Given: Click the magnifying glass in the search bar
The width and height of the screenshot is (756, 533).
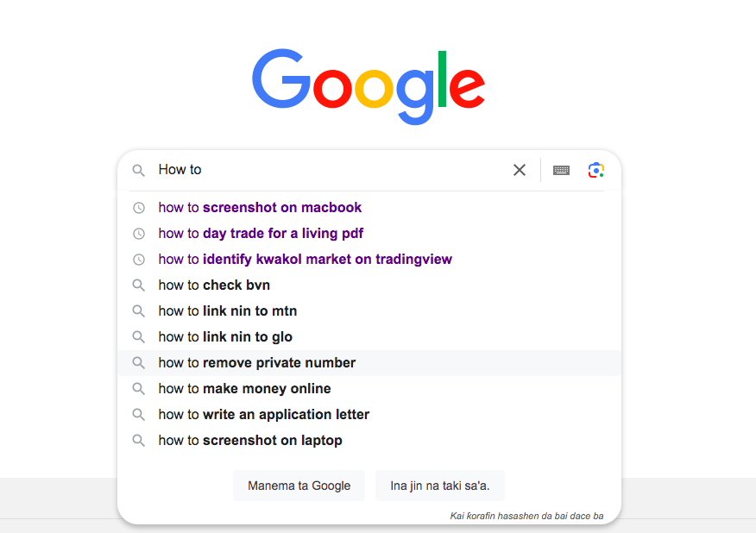Looking at the screenshot, I should tap(138, 170).
